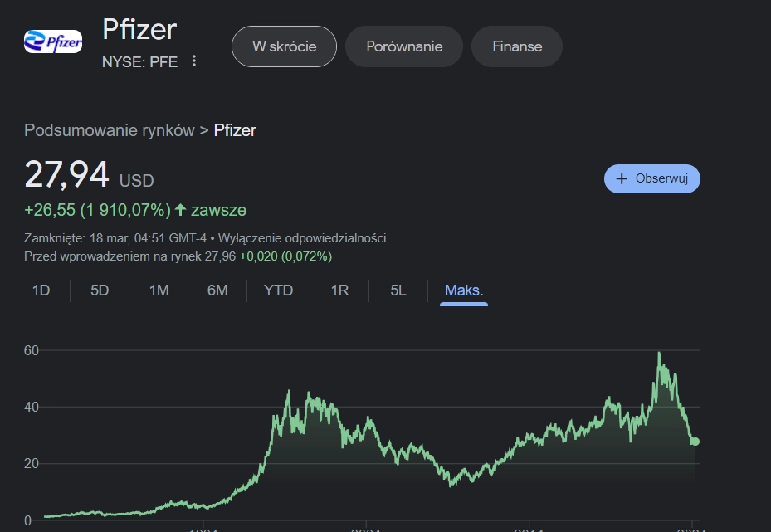This screenshot has width=771, height=532.
Task: Click the Pfizer logo image
Action: click(53, 41)
